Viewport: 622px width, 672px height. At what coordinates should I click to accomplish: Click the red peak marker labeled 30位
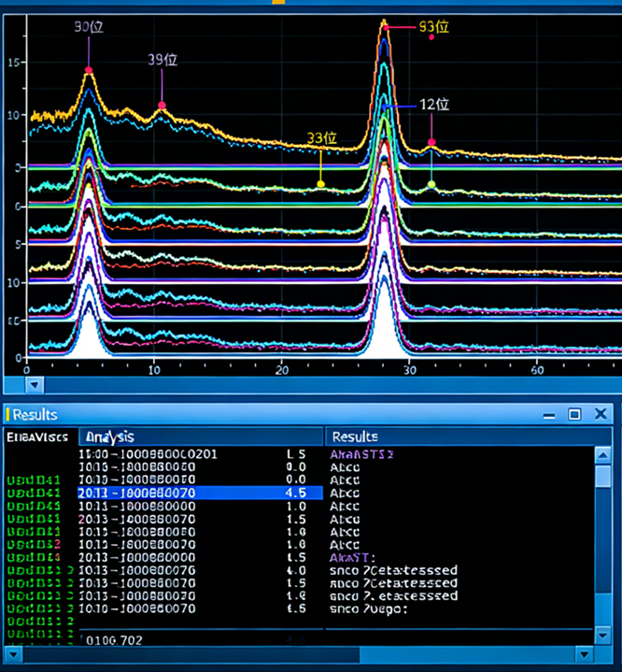89,70
